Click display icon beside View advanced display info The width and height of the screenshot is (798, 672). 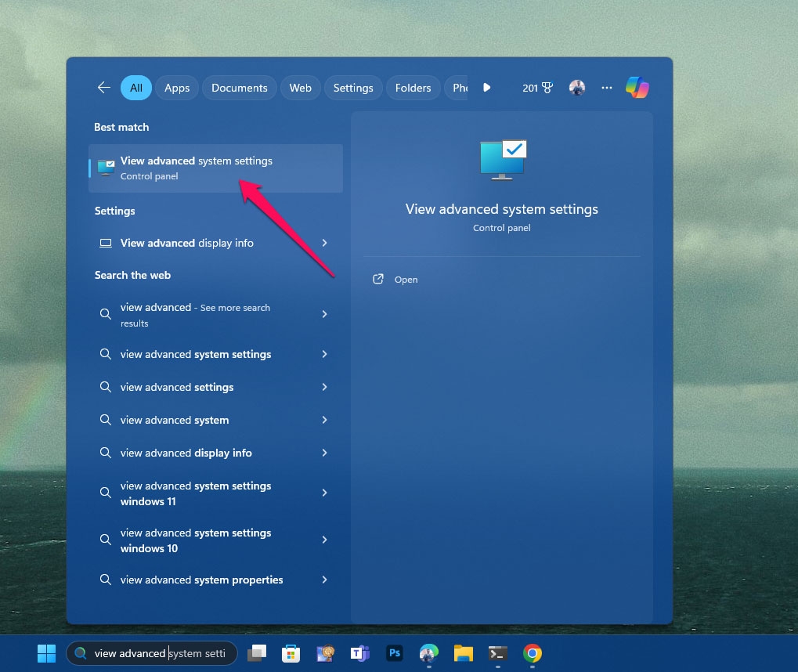pos(106,243)
